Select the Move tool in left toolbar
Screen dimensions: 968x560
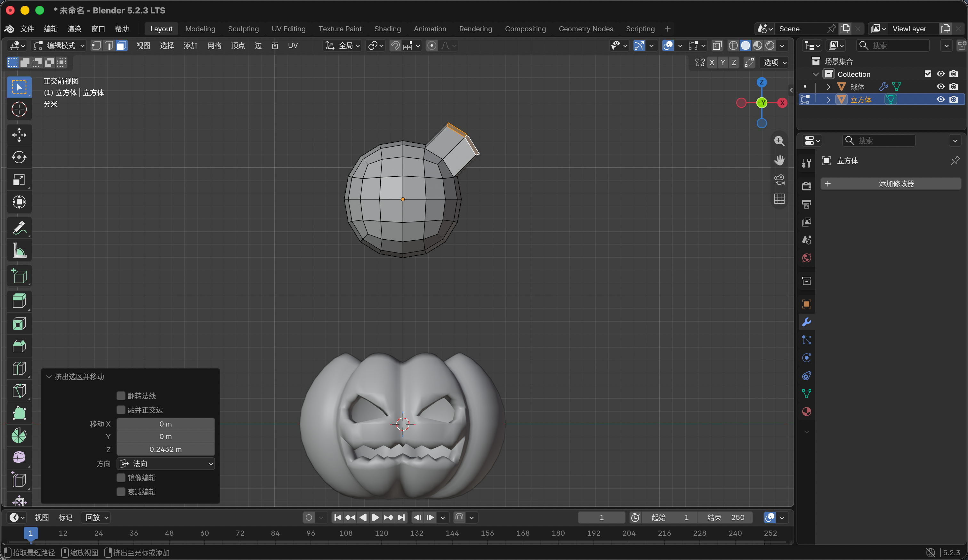coord(19,135)
